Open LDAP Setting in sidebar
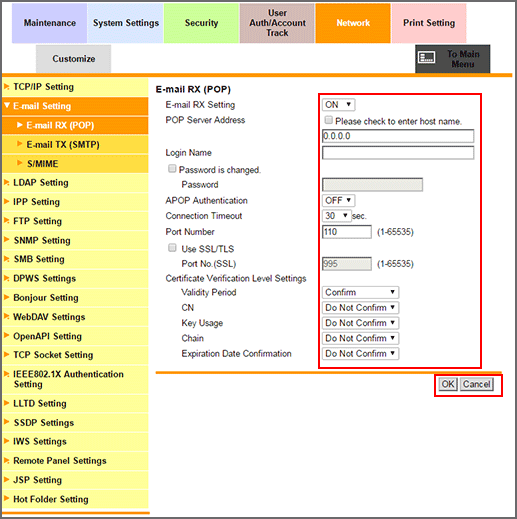Screen dimensions: 517x519 (75, 183)
